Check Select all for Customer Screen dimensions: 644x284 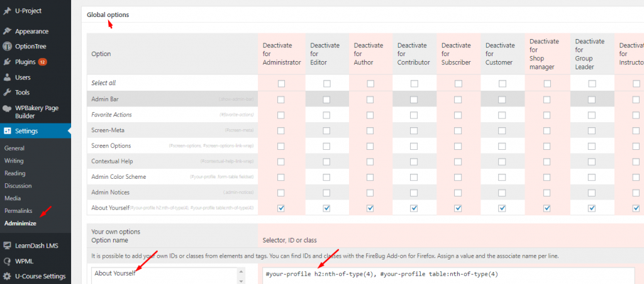(x=502, y=83)
